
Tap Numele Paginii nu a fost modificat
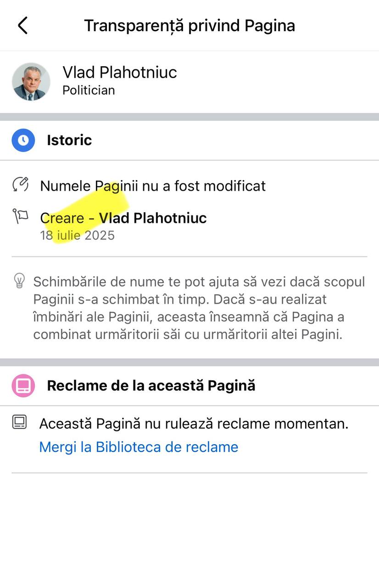coord(153,186)
